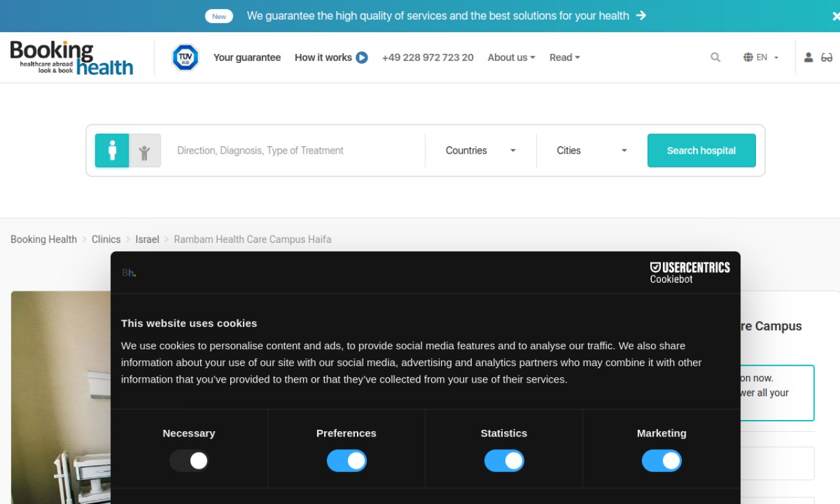Go to Israel breadcrumb
The width and height of the screenshot is (840, 504).
pyautogui.click(x=147, y=240)
